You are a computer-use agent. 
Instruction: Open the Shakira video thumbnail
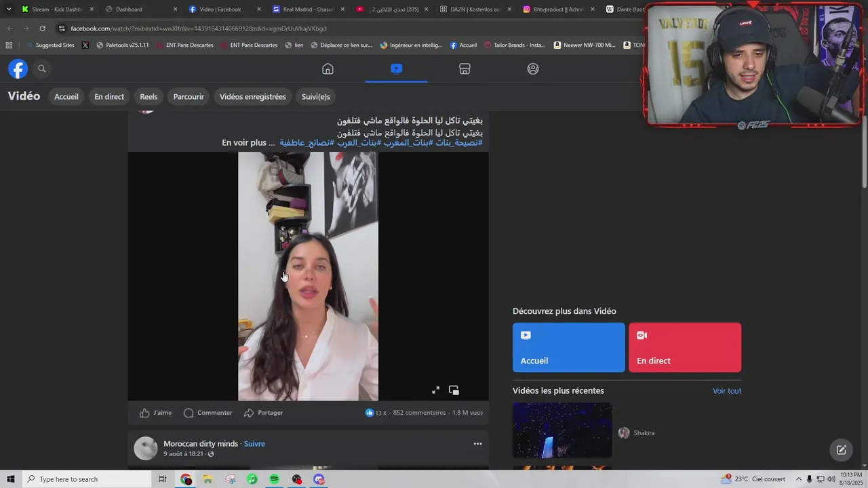click(x=562, y=430)
